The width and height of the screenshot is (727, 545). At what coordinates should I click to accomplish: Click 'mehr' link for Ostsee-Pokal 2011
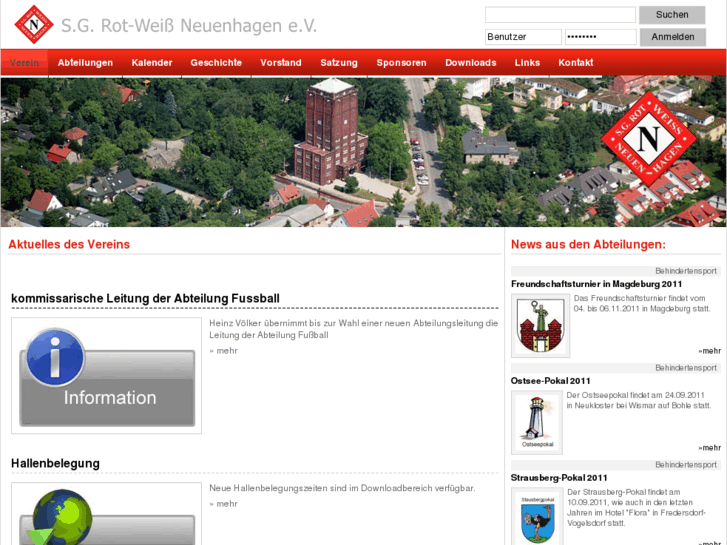[x=710, y=447]
